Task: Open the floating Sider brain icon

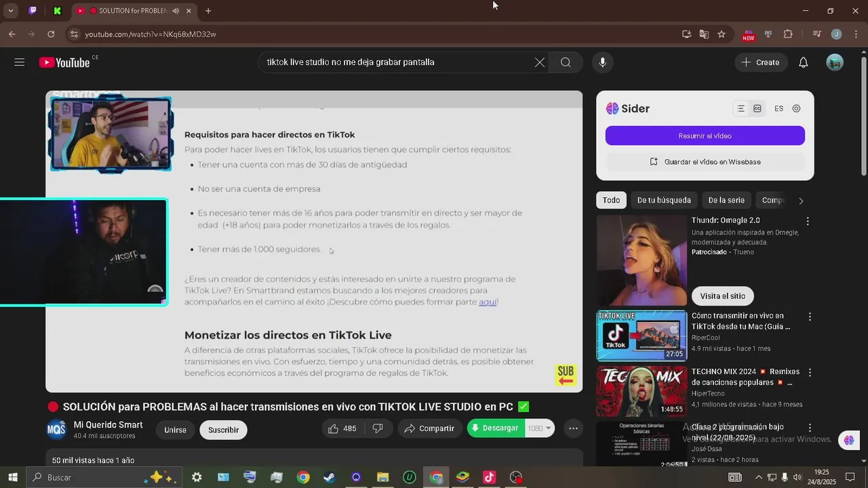Action: coord(849,441)
